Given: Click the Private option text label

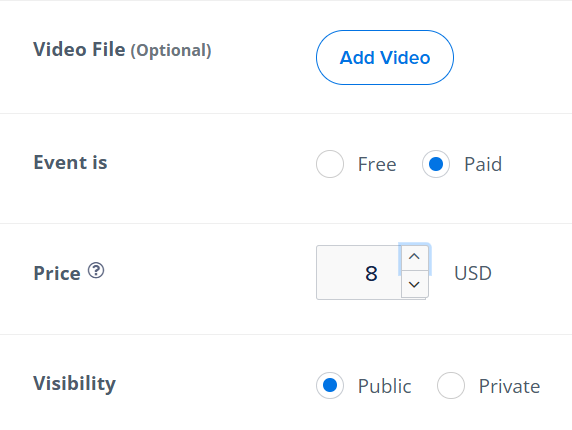Looking at the screenshot, I should tap(509, 386).
